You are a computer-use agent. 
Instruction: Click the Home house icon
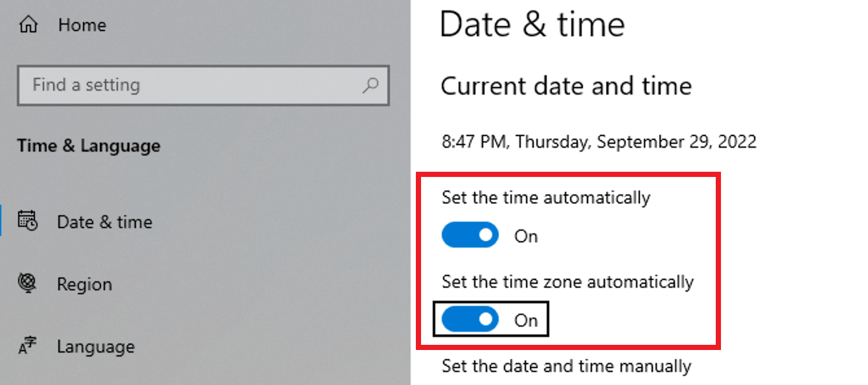tap(28, 25)
